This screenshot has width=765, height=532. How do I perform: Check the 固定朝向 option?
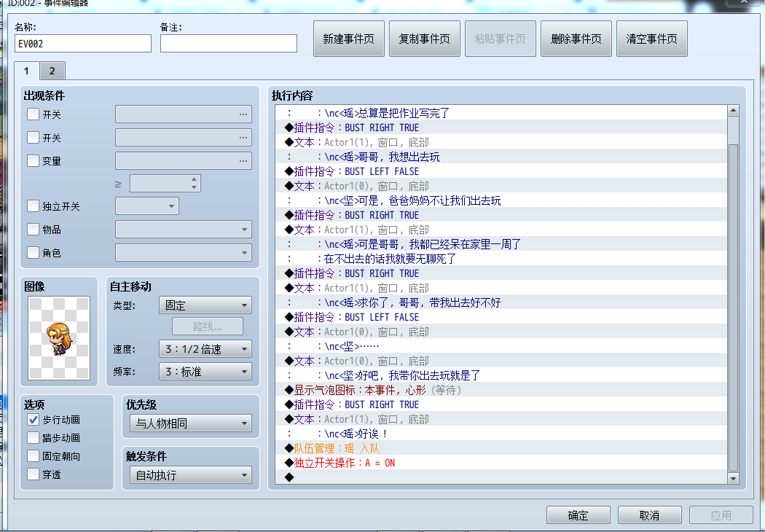click(x=34, y=456)
